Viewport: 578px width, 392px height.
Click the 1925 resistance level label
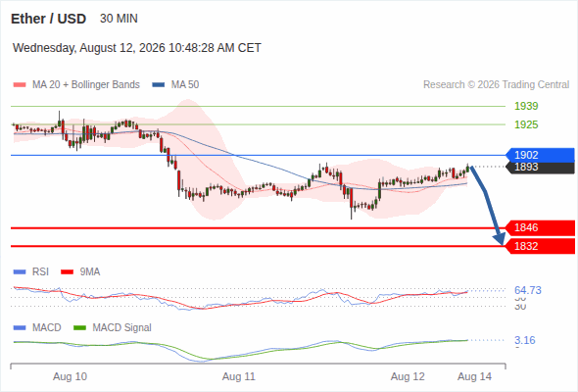526,124
